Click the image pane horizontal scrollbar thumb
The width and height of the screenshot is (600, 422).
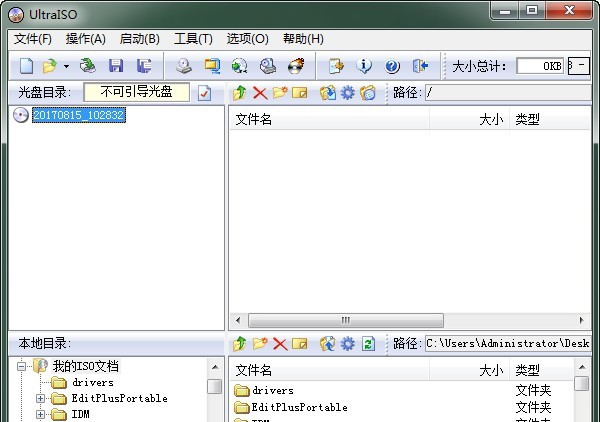(346, 320)
